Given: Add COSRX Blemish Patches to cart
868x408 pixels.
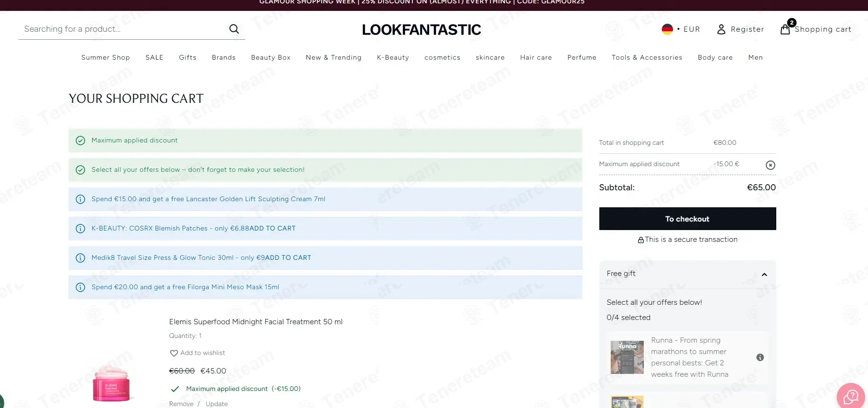Looking at the screenshot, I should pos(272,229).
